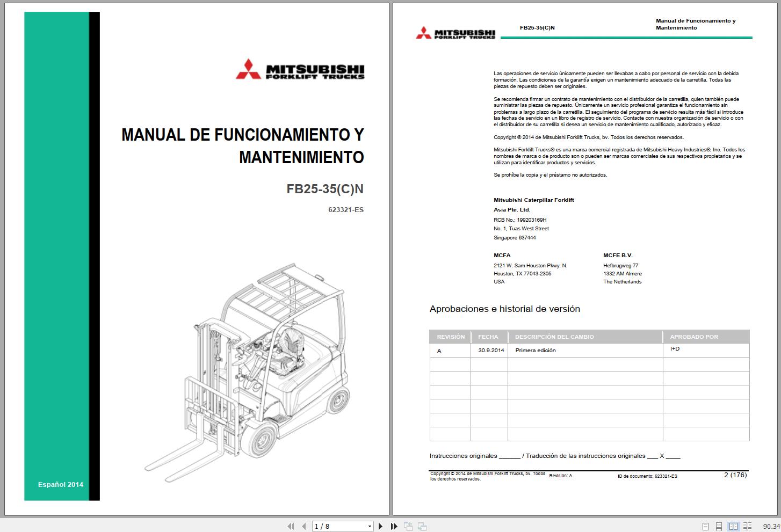Click the 'Primera edición' table cell
The width and height of the screenshot is (781, 532).
click(536, 350)
